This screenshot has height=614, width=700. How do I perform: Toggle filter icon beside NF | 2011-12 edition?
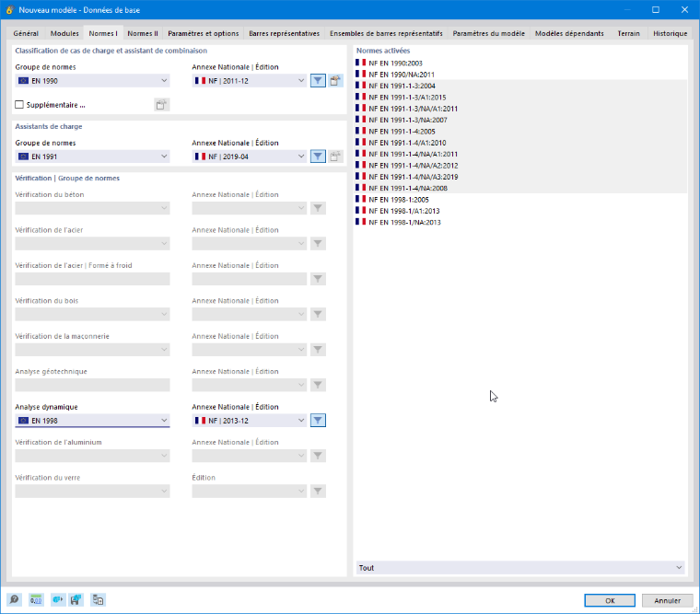pyautogui.click(x=318, y=81)
